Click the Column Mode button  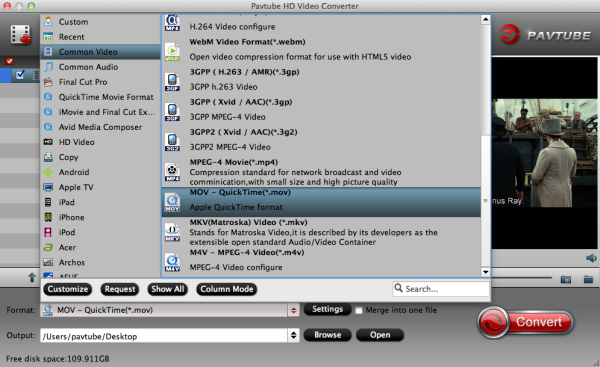(x=227, y=289)
